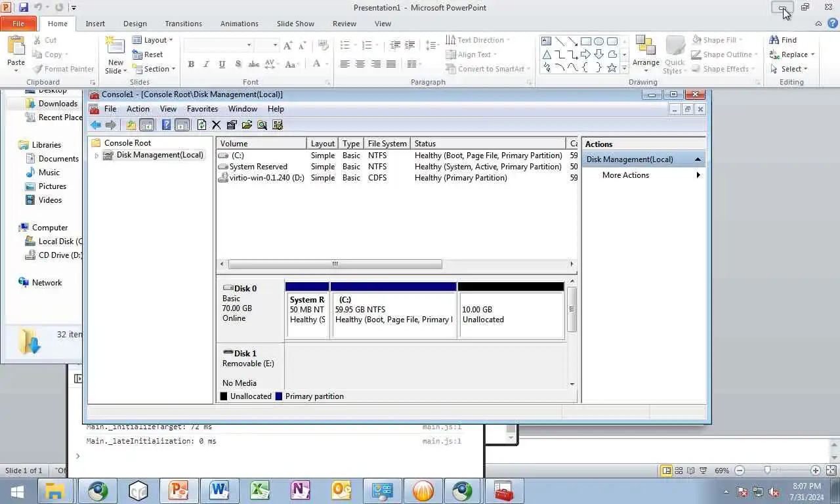The width and height of the screenshot is (840, 504).
Task: Select the System Reserved volume row
Action: [x=397, y=167]
